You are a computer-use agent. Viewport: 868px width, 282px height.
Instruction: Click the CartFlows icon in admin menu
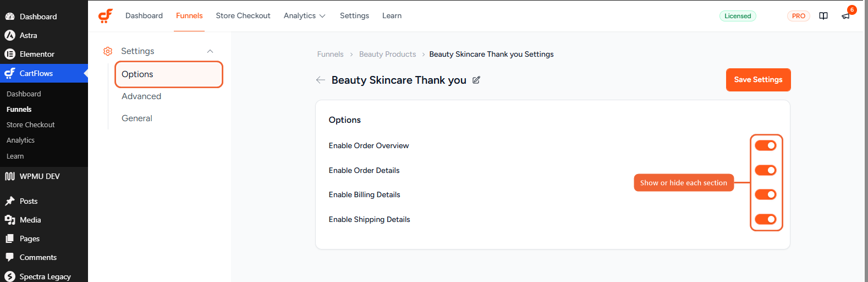point(10,73)
